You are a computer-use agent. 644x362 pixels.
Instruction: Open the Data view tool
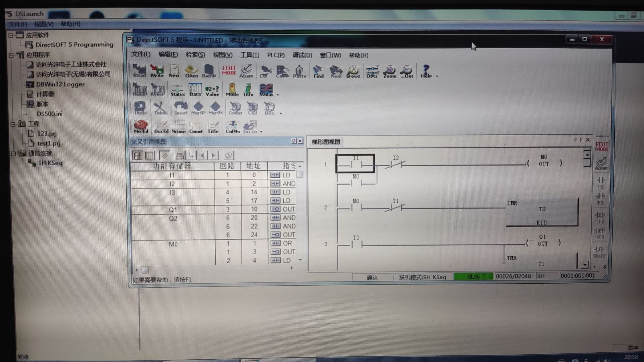coord(195,90)
